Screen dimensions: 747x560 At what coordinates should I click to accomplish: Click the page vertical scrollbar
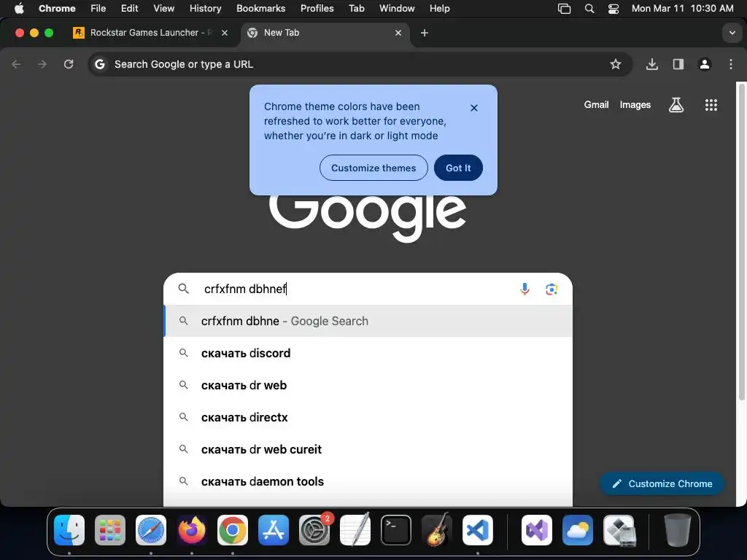coord(741,241)
